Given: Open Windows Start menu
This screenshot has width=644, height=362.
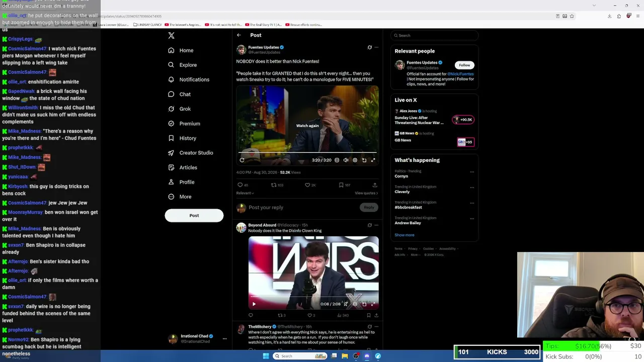Looking at the screenshot, I should coord(266,356).
